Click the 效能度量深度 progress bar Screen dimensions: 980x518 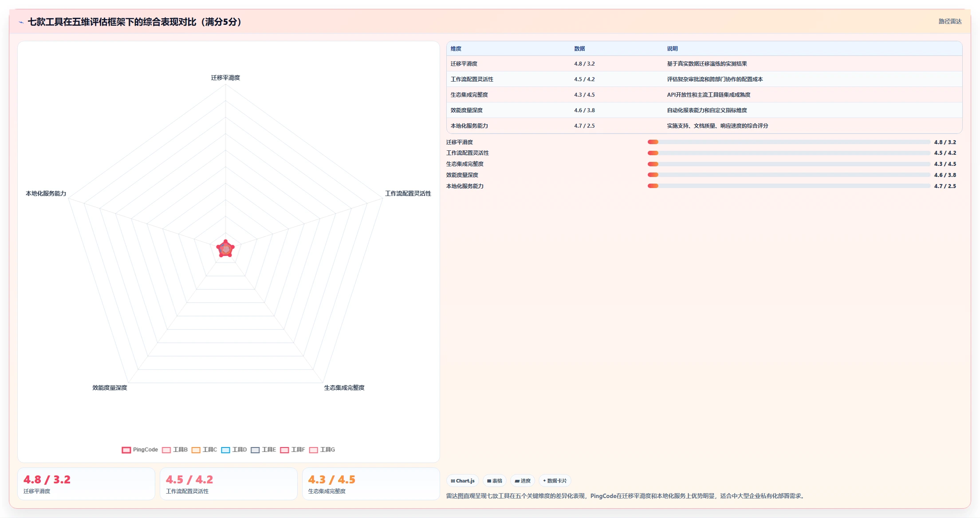pyautogui.click(x=789, y=175)
